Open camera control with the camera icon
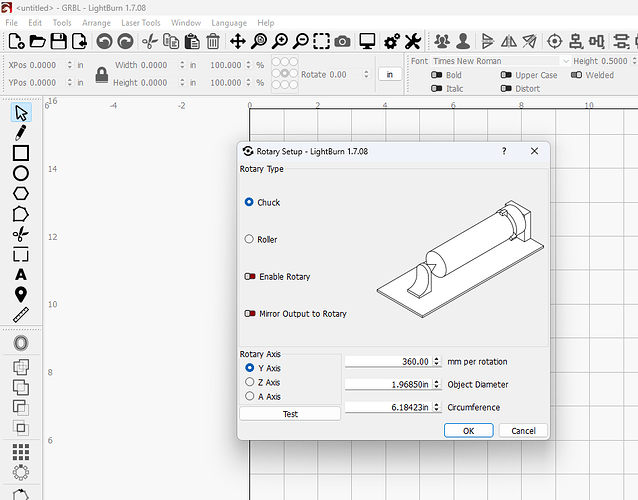The width and height of the screenshot is (638, 500). 342,41
